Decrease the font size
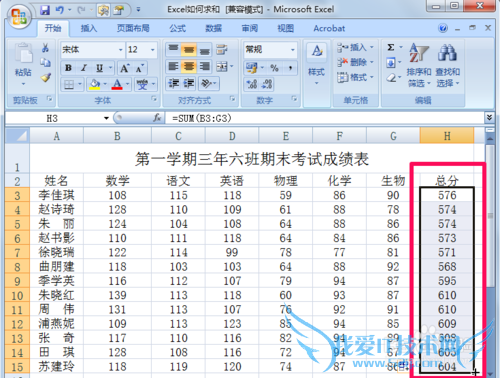The image size is (500, 378). click(140, 68)
